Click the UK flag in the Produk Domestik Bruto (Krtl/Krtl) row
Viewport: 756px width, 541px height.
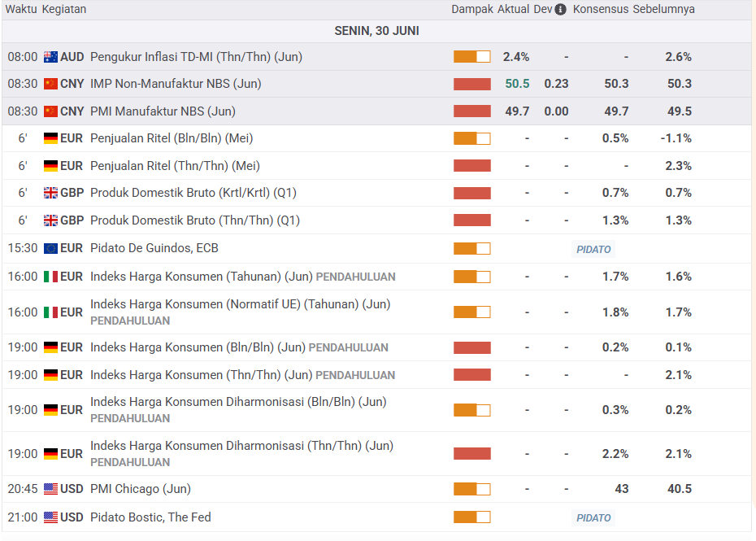(50, 193)
